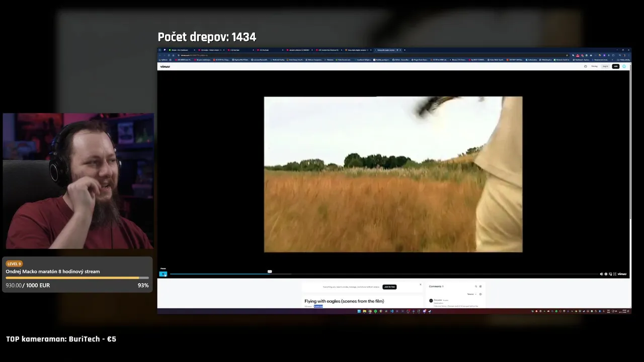This screenshot has width=644, height=362.
Task: Bookmark this page with the star icon
Action: (x=567, y=55)
